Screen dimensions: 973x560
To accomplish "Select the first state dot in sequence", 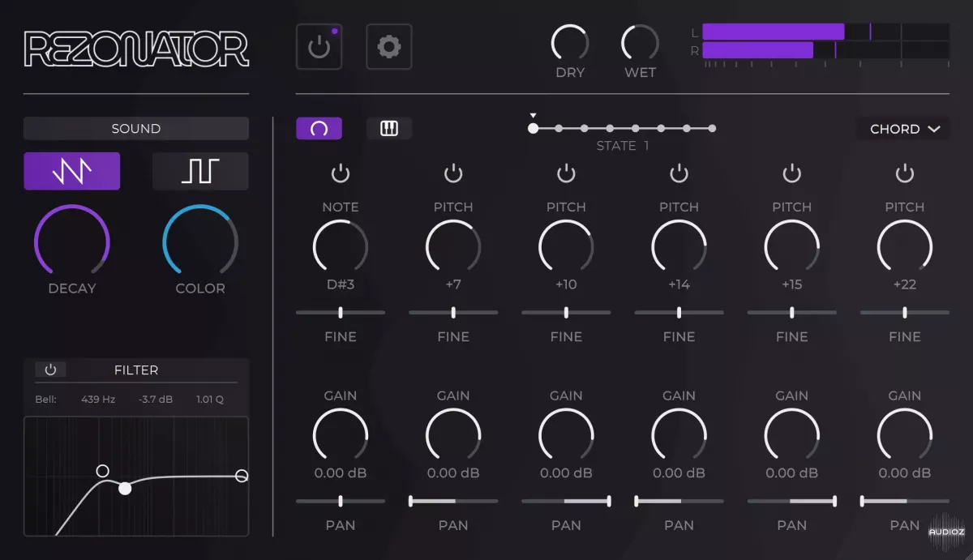I will click(533, 128).
